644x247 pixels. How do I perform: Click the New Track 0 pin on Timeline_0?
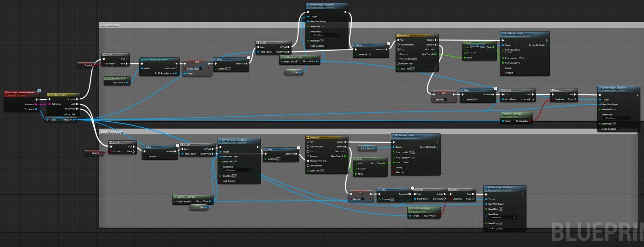(x=436, y=54)
